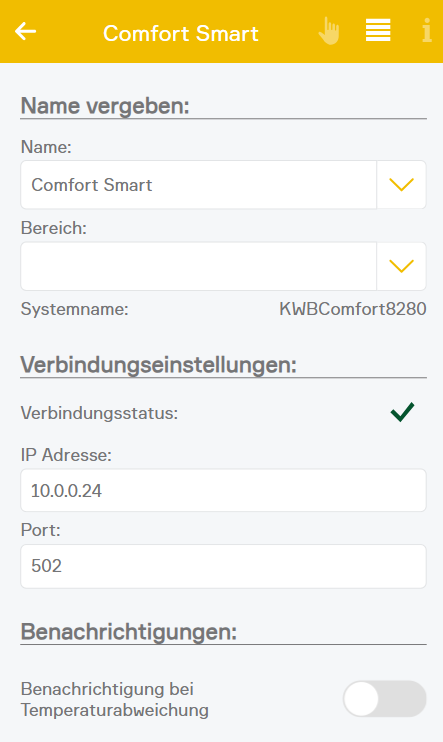Click the Benachrichtigungen section heading
The height and width of the screenshot is (742, 443).
[x=129, y=632]
